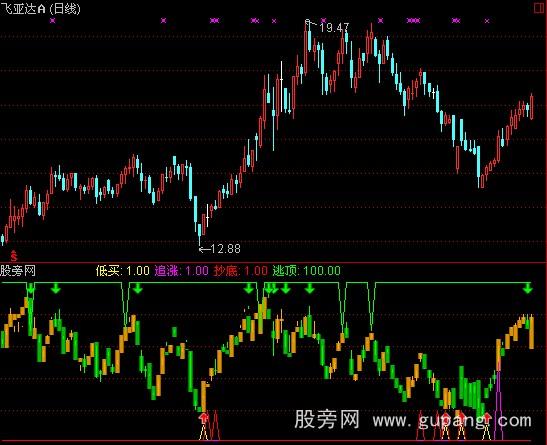Click the red square icon in the chart's top-right corner

539,8
